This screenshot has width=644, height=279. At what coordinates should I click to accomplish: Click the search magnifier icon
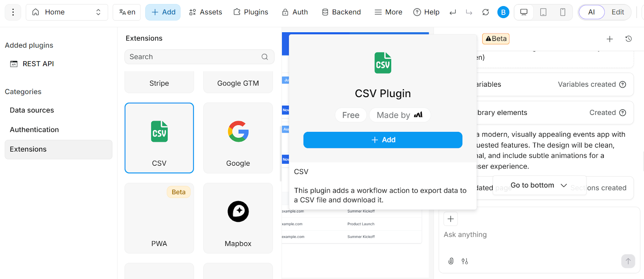pos(264,57)
